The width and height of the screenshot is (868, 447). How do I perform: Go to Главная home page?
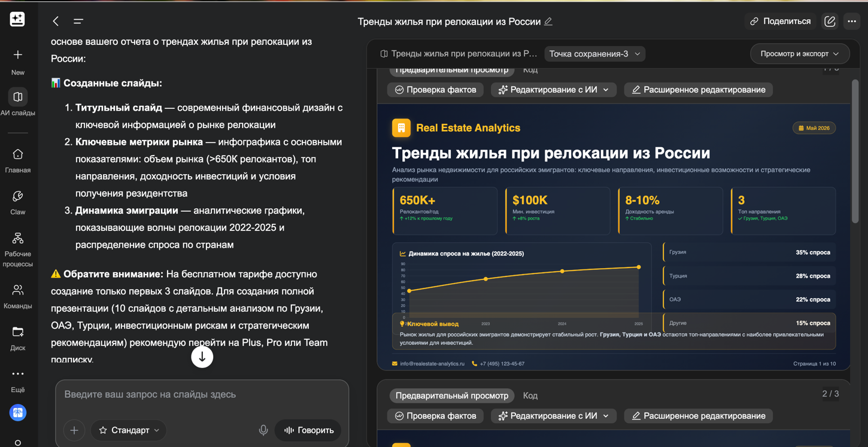click(18, 162)
